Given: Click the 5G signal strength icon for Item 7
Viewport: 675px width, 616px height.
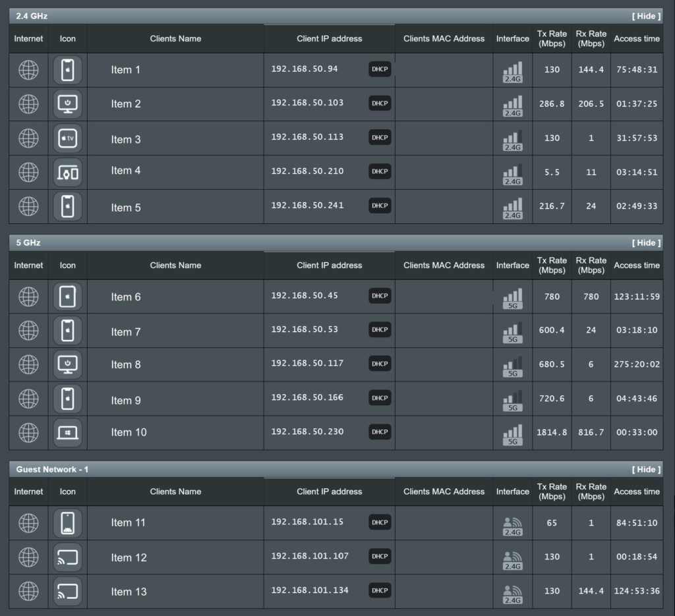Looking at the screenshot, I should click(x=512, y=333).
